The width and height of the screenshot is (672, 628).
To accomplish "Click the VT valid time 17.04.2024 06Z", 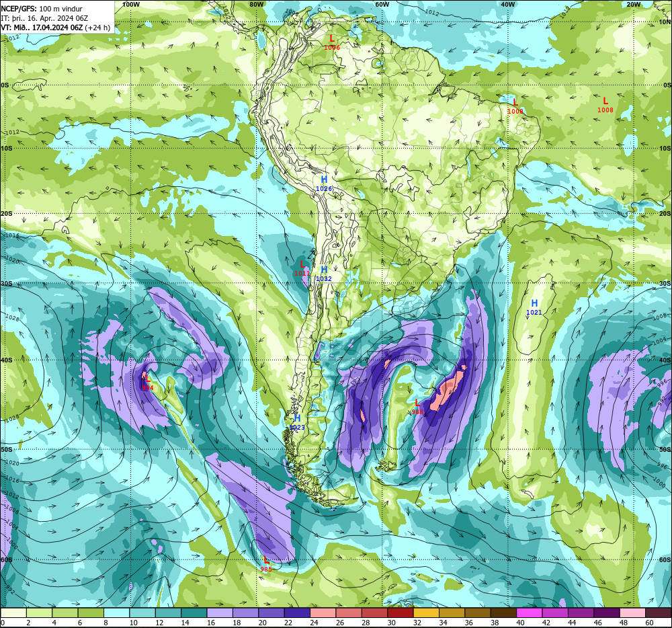I will [x=42, y=28].
